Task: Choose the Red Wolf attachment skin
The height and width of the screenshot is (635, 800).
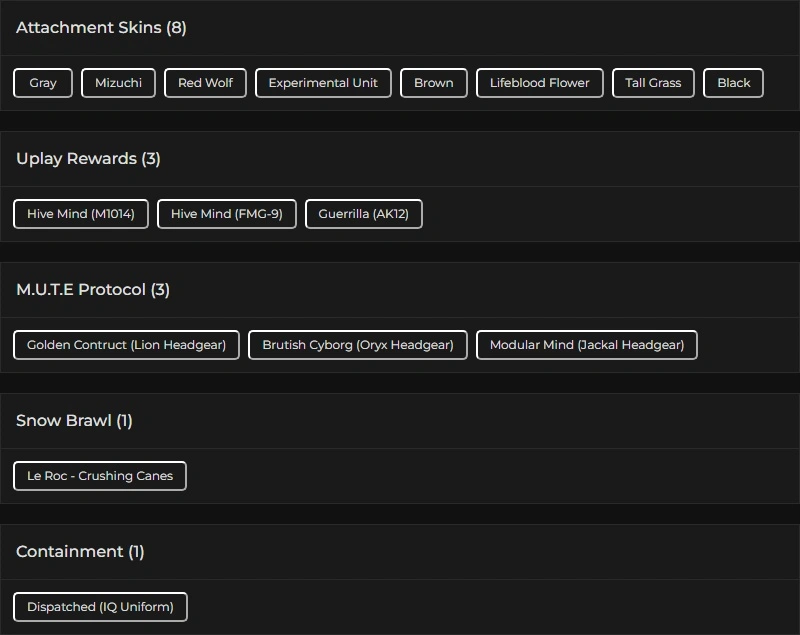Action: pos(205,83)
